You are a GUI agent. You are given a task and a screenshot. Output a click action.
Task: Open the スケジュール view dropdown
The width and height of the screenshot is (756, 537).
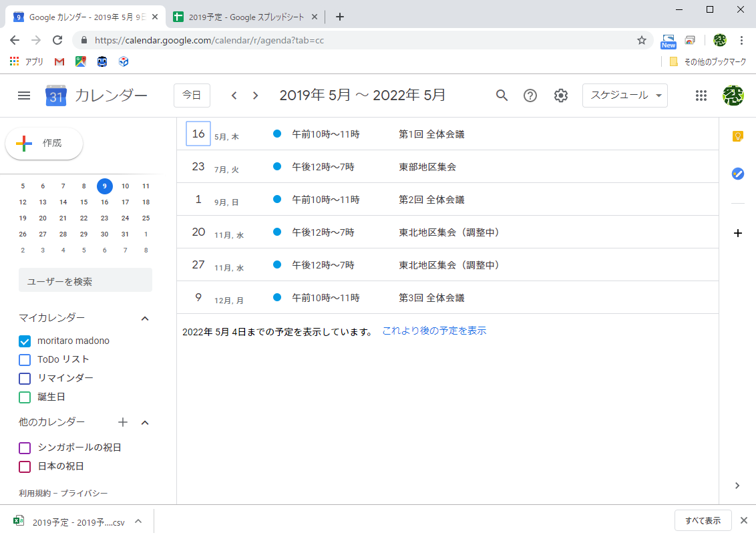(624, 96)
